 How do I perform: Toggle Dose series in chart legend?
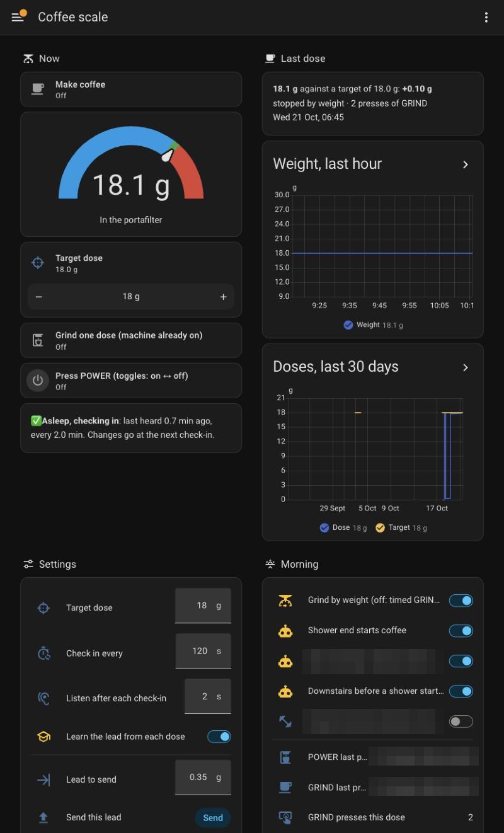pos(343,528)
